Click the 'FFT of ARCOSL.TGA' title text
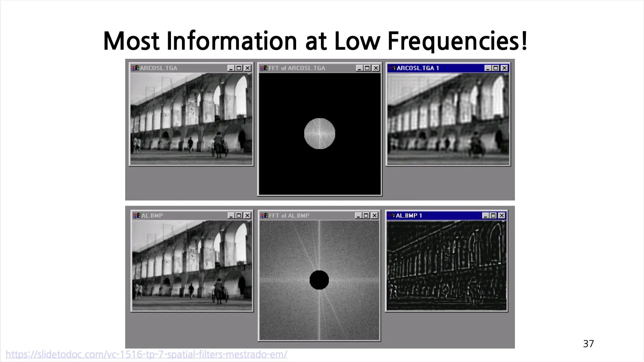The image size is (644, 362). click(297, 68)
